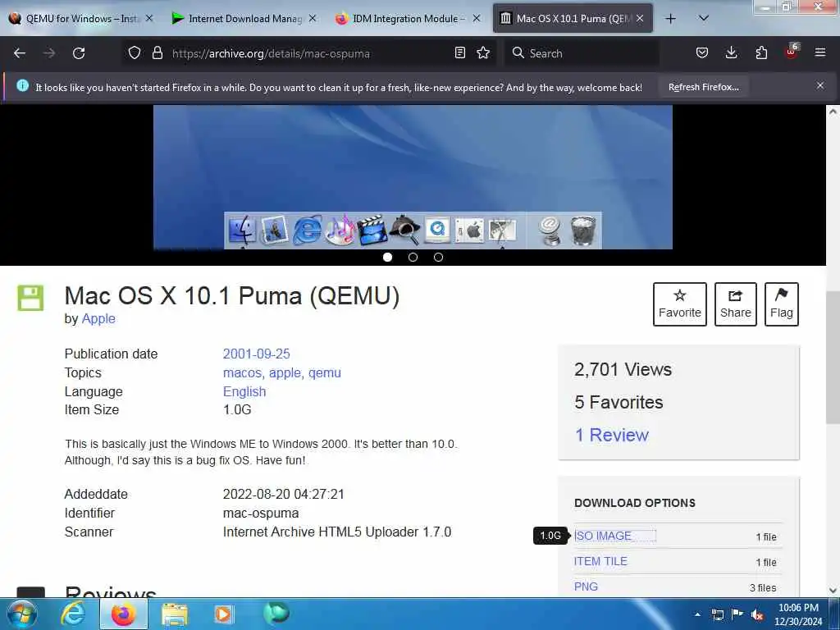Click the 5 Favorites text
This screenshot has width=840, height=630.
click(619, 402)
